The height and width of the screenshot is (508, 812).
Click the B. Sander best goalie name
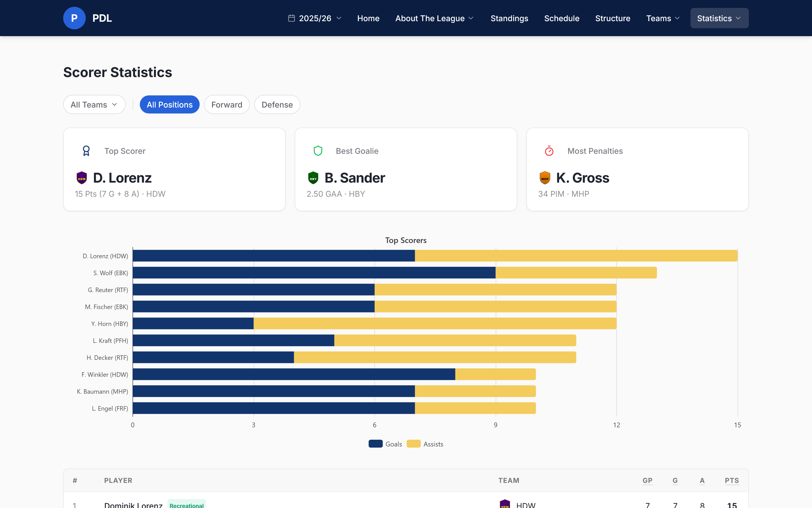click(355, 178)
